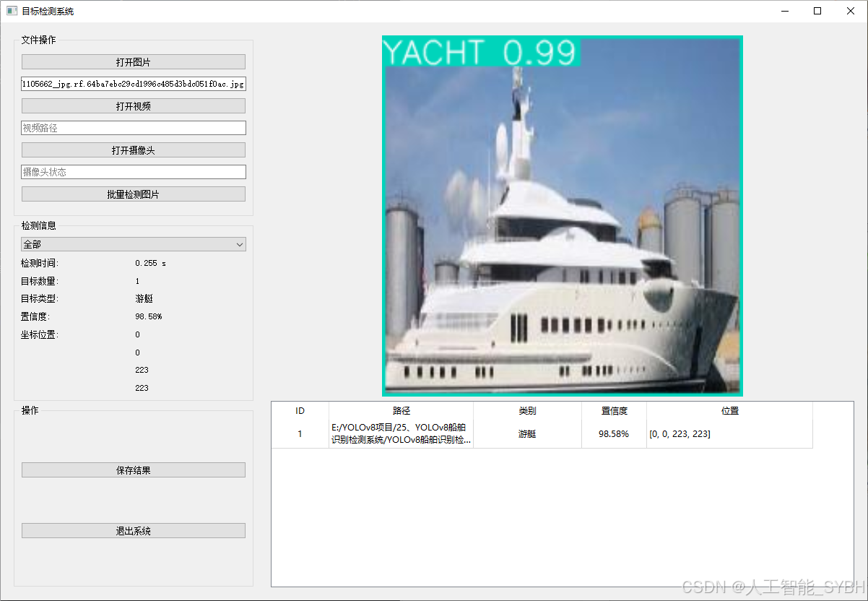Focus the 视频路径 input field
868x601 pixels.
point(134,128)
